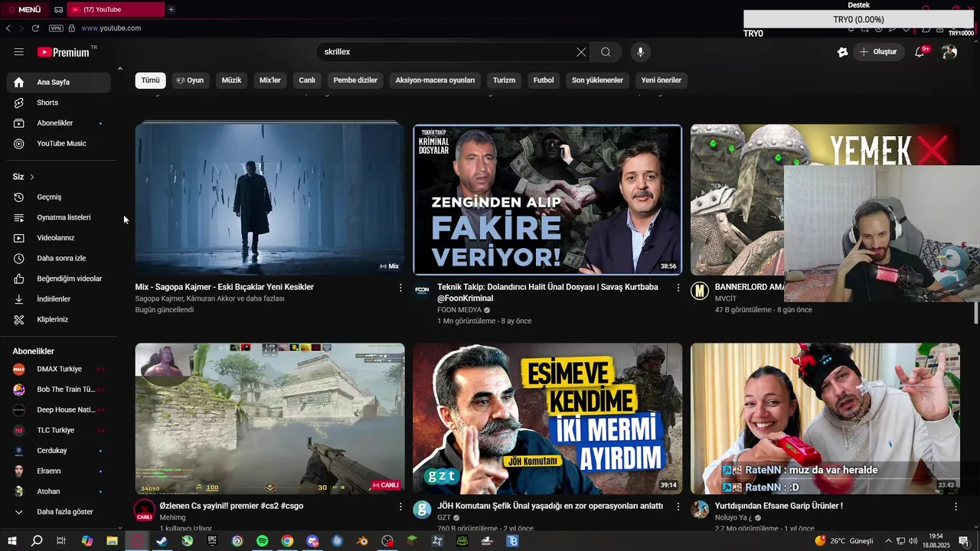Open Beğendiğim videolar list
The width and height of the screenshot is (980, 551).
click(x=58, y=279)
